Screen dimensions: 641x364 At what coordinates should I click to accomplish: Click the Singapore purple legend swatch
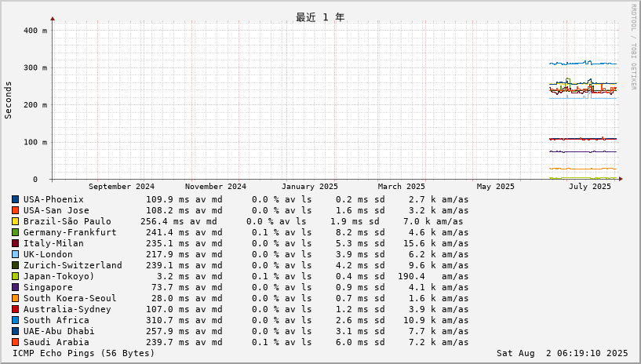coord(15,288)
